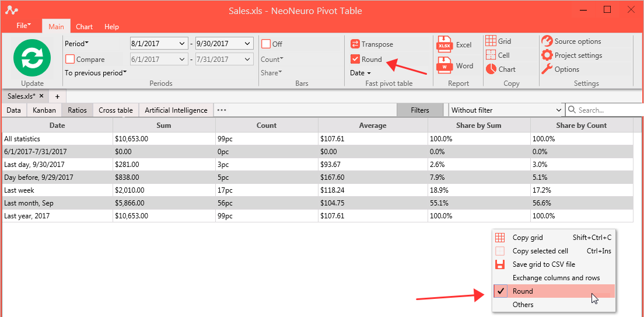
Task: Expand the Date fast pivot dropdown
Action: (x=360, y=73)
